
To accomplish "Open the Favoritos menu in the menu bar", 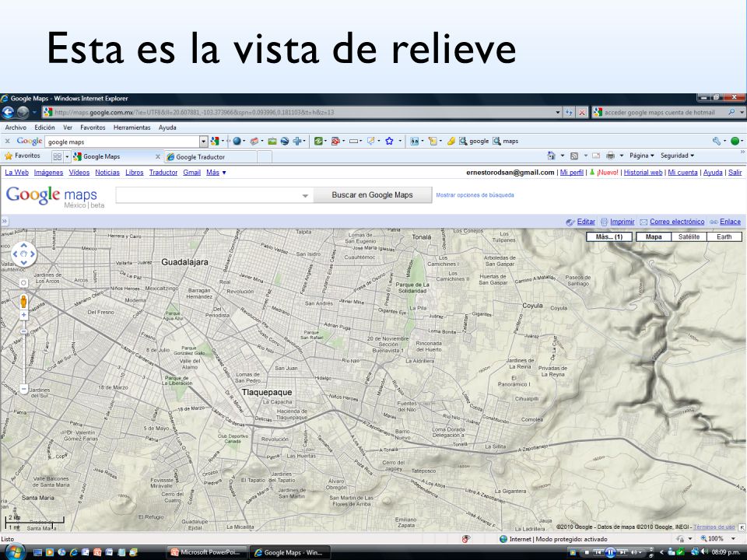I will pyautogui.click(x=93, y=128).
